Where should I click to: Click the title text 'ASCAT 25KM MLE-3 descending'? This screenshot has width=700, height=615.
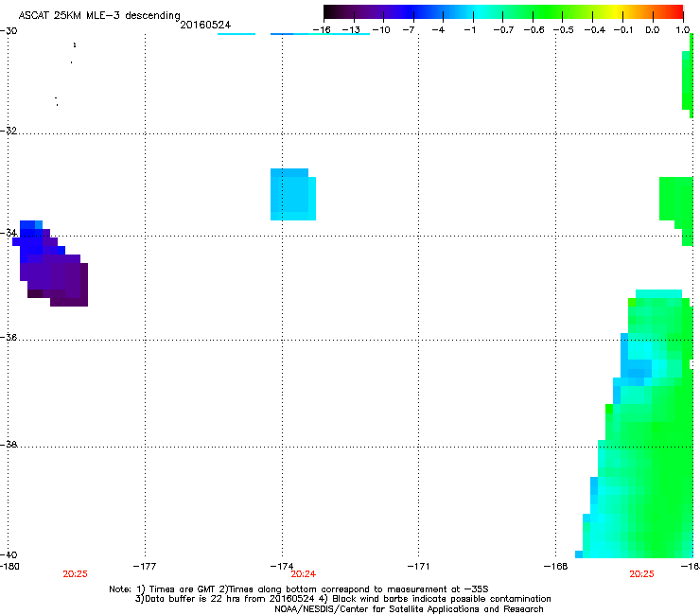pyautogui.click(x=99, y=16)
